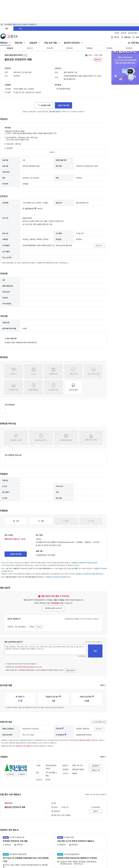Open the company 홈페이지 button
The width and height of the screenshot is (139, 868).
(x=96, y=766)
